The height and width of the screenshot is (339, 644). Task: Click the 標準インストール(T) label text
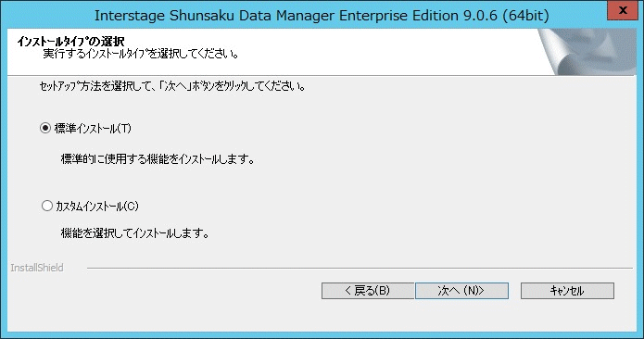click(93, 129)
